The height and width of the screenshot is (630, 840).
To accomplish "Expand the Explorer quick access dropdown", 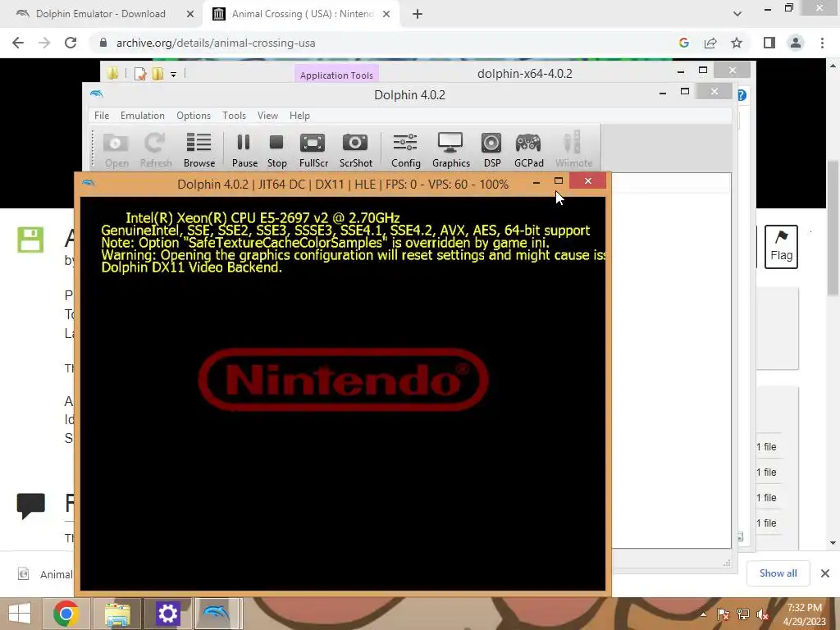I will [174, 75].
